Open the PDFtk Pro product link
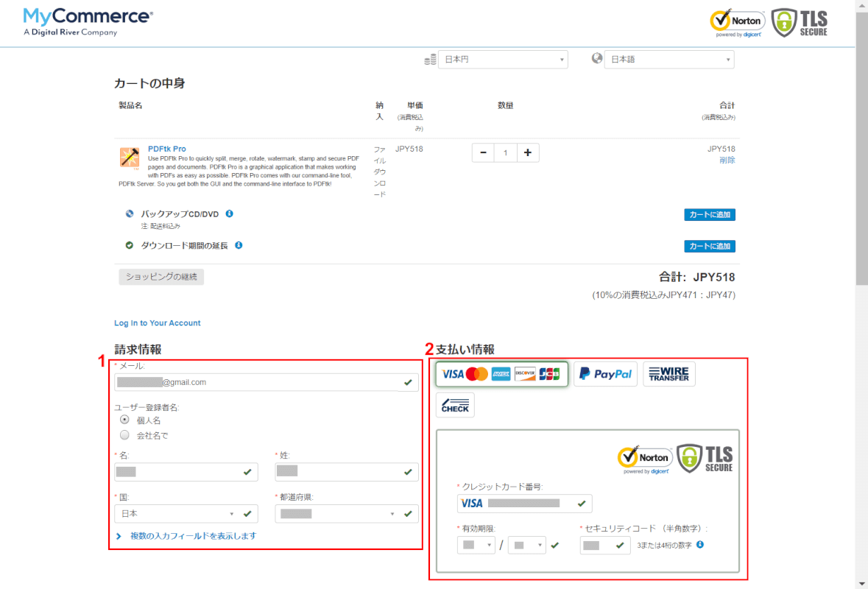 [x=166, y=149]
